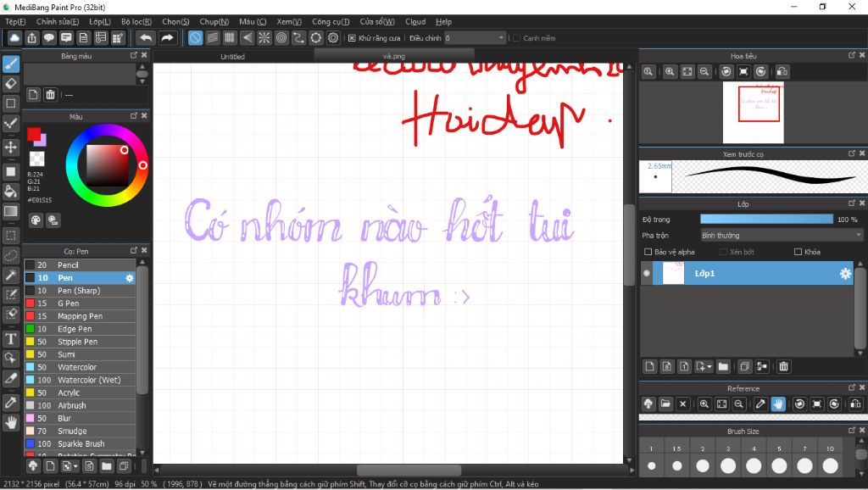The height and width of the screenshot is (490, 868).
Task: Open Pen brush settings gear
Action: pyautogui.click(x=130, y=278)
